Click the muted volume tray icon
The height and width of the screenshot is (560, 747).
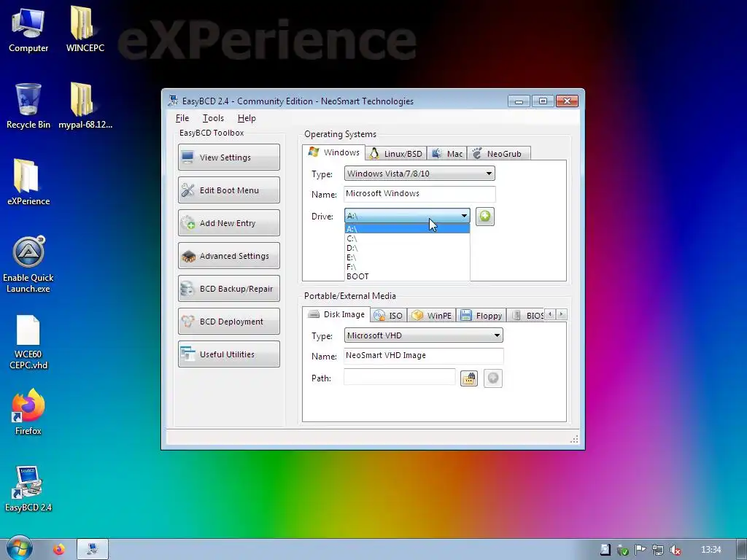click(675, 550)
